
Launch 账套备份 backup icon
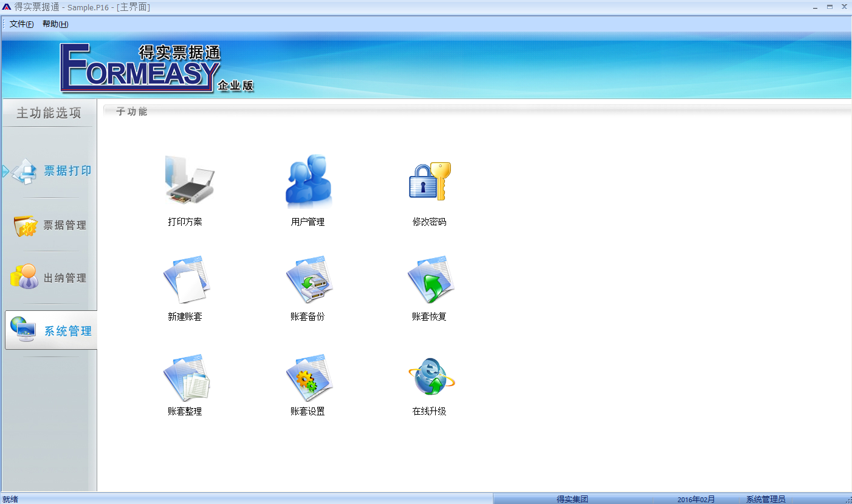pyautogui.click(x=309, y=280)
